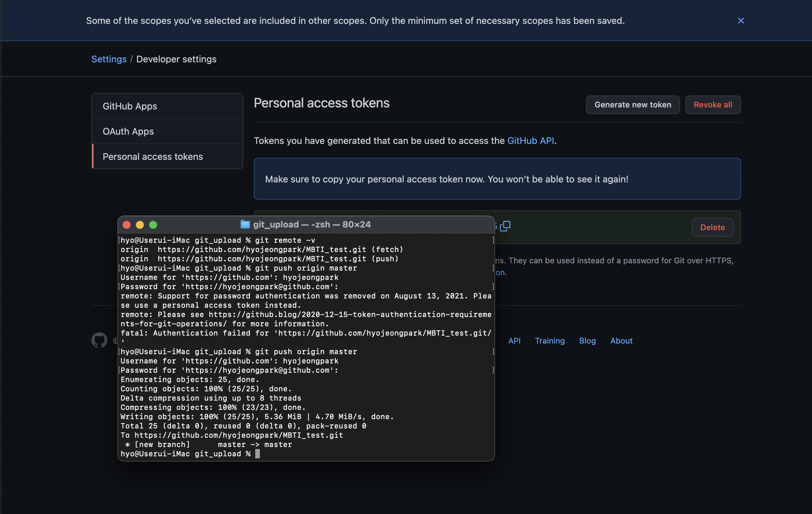The width and height of the screenshot is (812, 514).
Task: Click the git_upload folder icon in terminal title
Action: click(245, 224)
